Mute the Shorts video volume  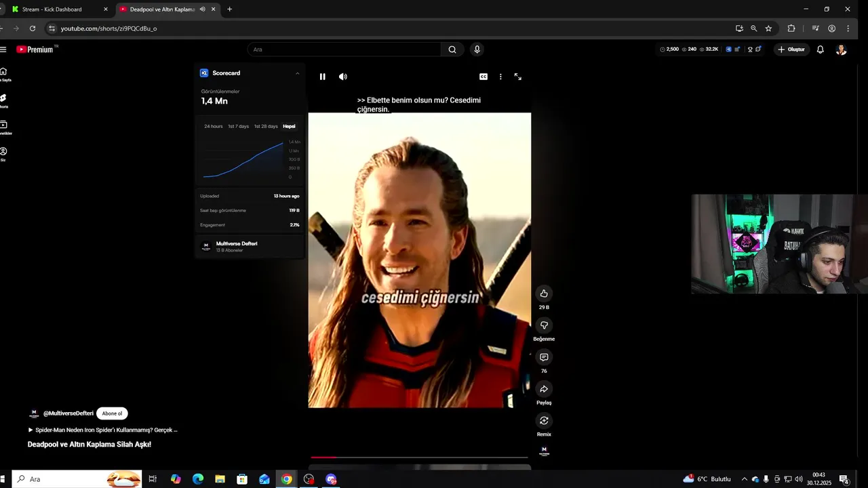pyautogui.click(x=343, y=77)
